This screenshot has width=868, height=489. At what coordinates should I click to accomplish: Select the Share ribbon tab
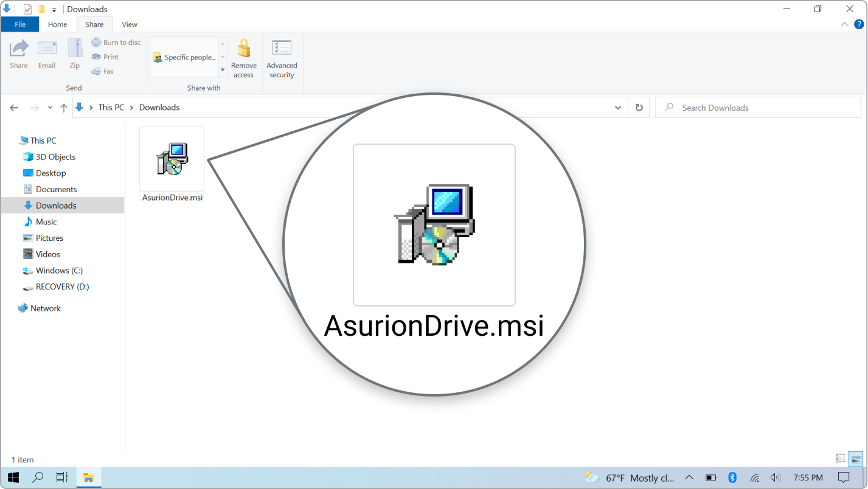point(94,24)
